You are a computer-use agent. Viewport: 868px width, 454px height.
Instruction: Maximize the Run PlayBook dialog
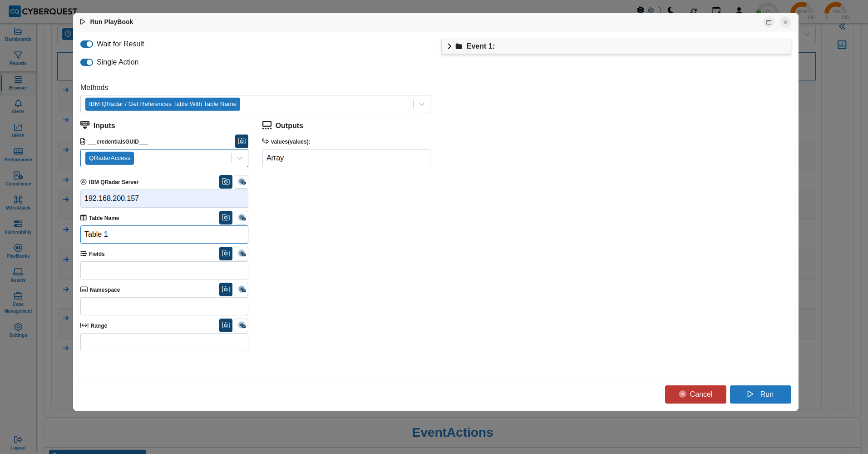point(769,22)
